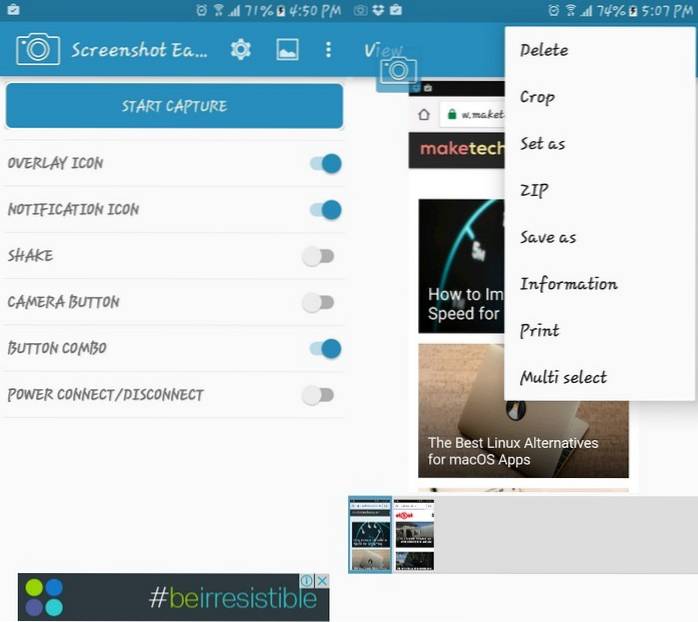The width and height of the screenshot is (698, 622).
Task: Choose Delete from the context menu
Action: [x=544, y=50]
